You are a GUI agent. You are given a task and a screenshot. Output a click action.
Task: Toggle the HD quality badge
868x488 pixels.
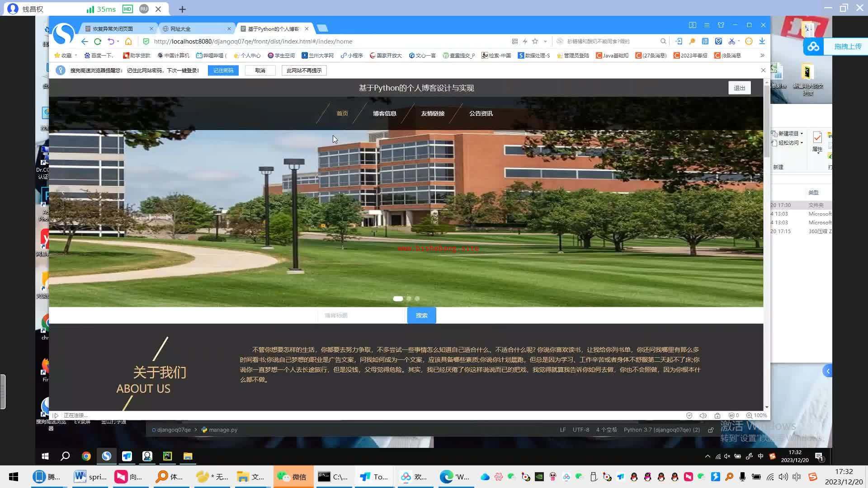pyautogui.click(x=127, y=9)
